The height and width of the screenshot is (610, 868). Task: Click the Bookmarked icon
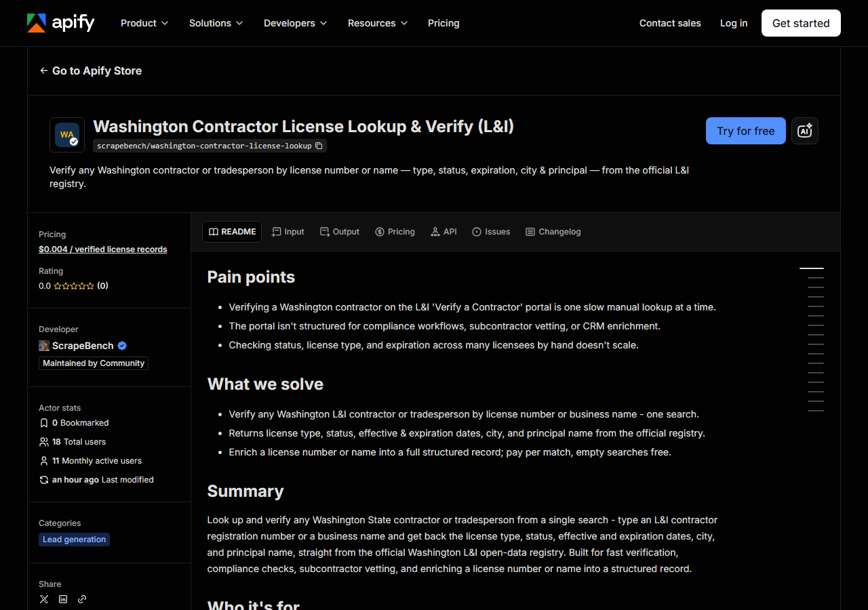[44, 423]
